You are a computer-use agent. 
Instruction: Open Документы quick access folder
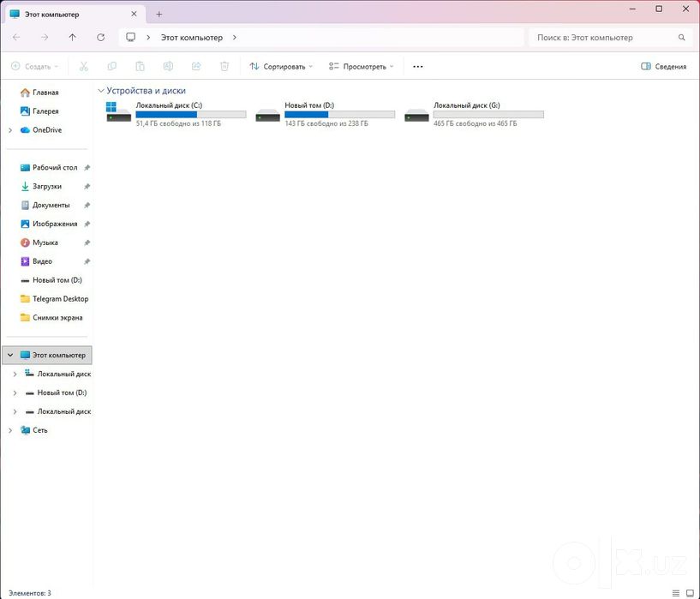(51, 205)
